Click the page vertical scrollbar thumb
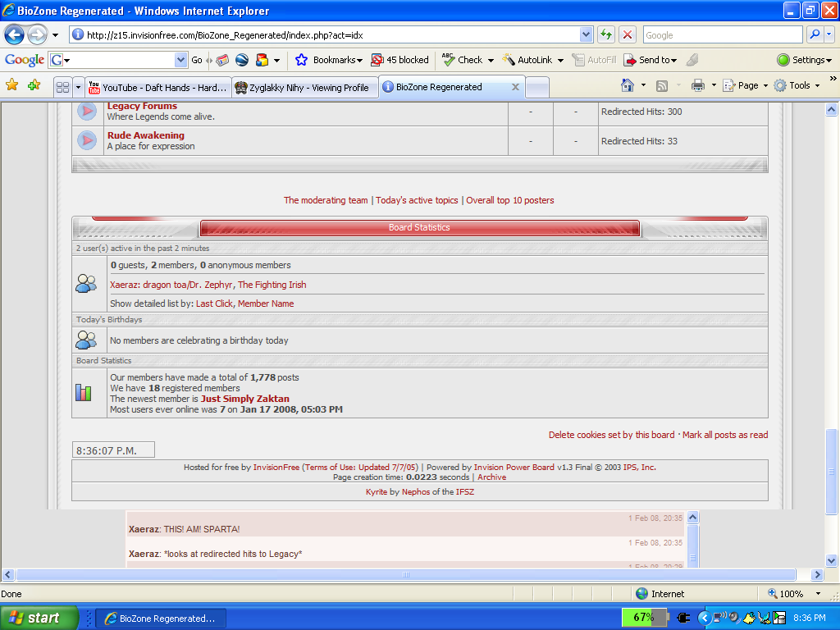Viewport: 840px width, 630px height. 832,472
